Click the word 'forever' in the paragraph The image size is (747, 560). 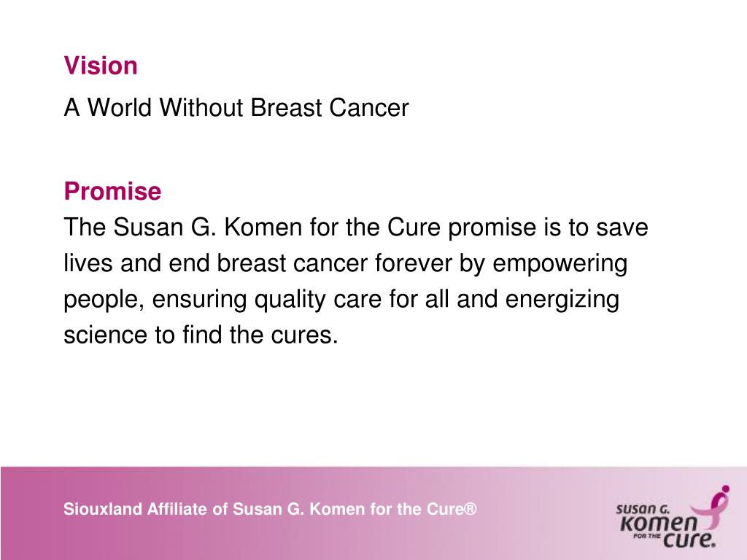coord(413,263)
